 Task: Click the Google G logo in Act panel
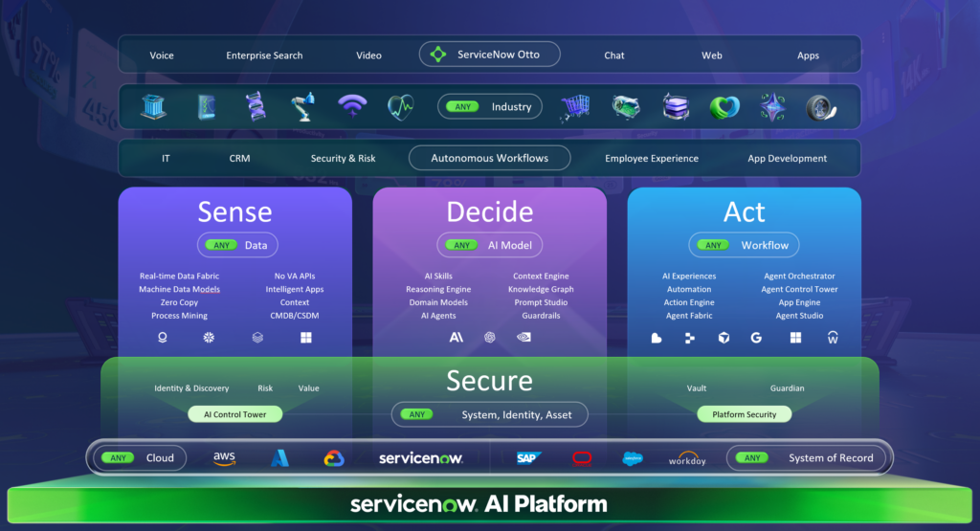click(756, 338)
